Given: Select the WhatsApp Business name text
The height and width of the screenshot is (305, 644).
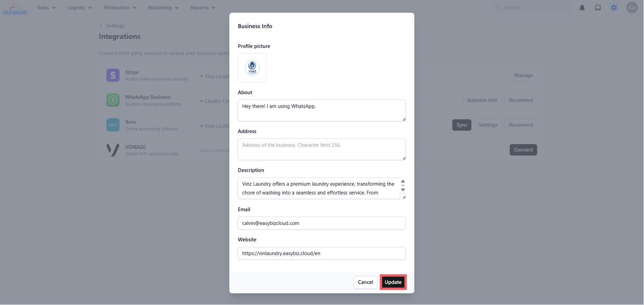Looking at the screenshot, I should [148, 97].
